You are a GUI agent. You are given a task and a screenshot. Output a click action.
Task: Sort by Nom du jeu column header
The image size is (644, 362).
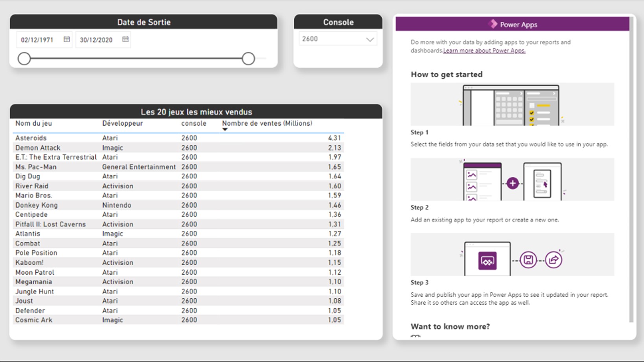(x=33, y=123)
